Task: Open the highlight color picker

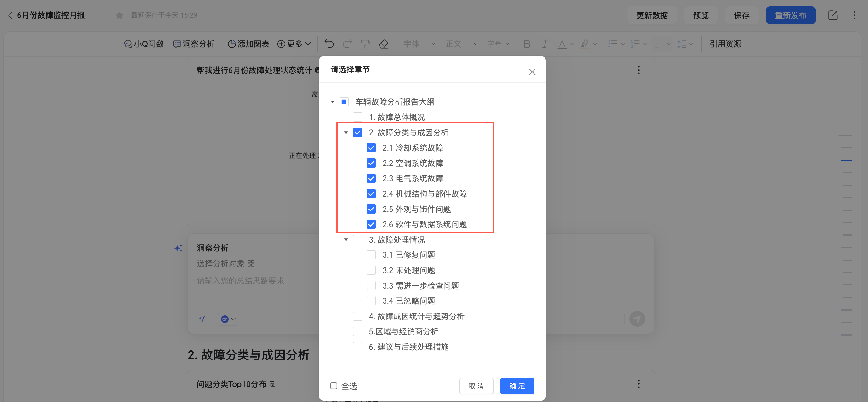Action: point(595,44)
